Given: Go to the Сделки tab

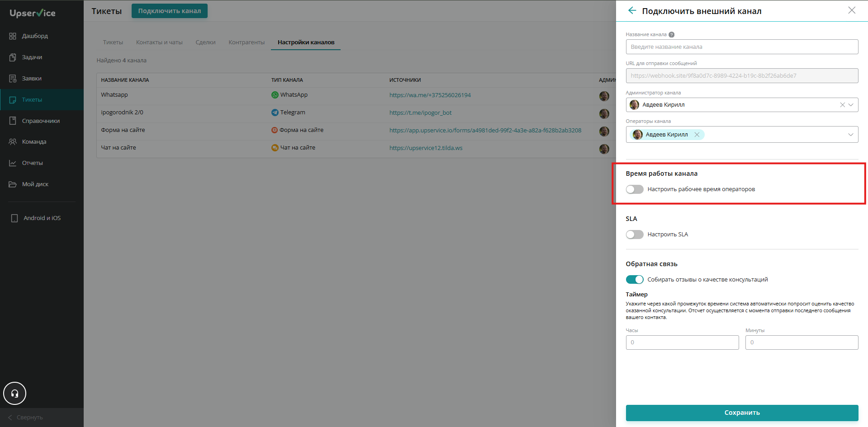Looking at the screenshot, I should [205, 42].
